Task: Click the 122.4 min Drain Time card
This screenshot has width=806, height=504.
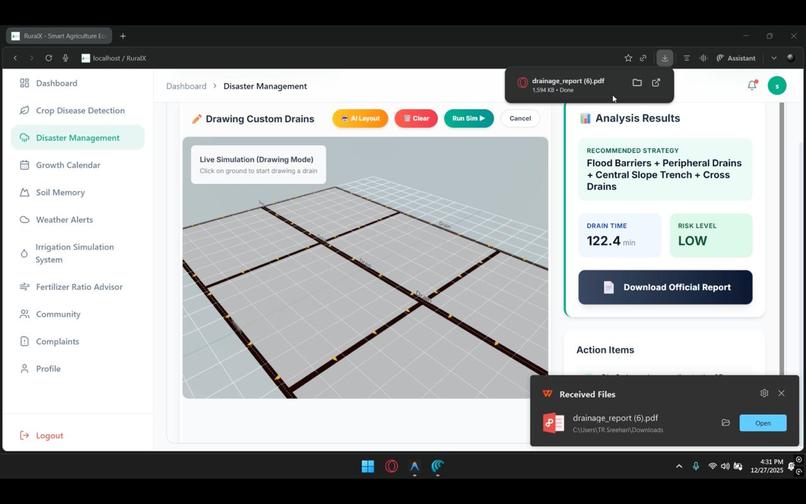Action: [620, 235]
